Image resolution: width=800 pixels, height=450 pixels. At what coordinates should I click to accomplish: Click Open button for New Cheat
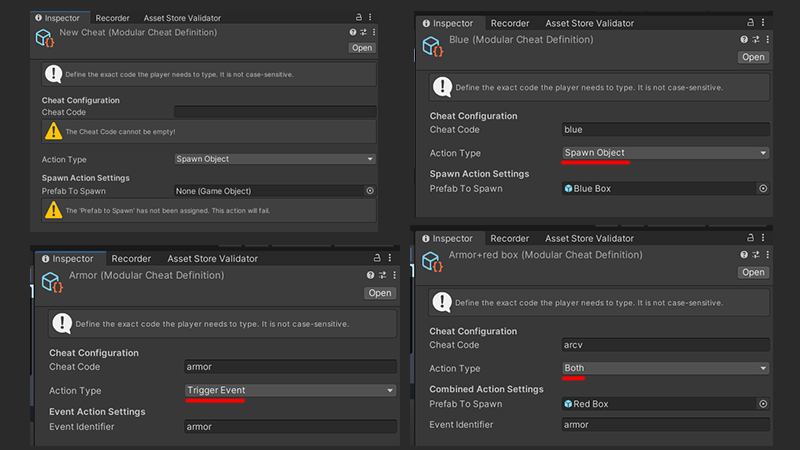point(362,47)
